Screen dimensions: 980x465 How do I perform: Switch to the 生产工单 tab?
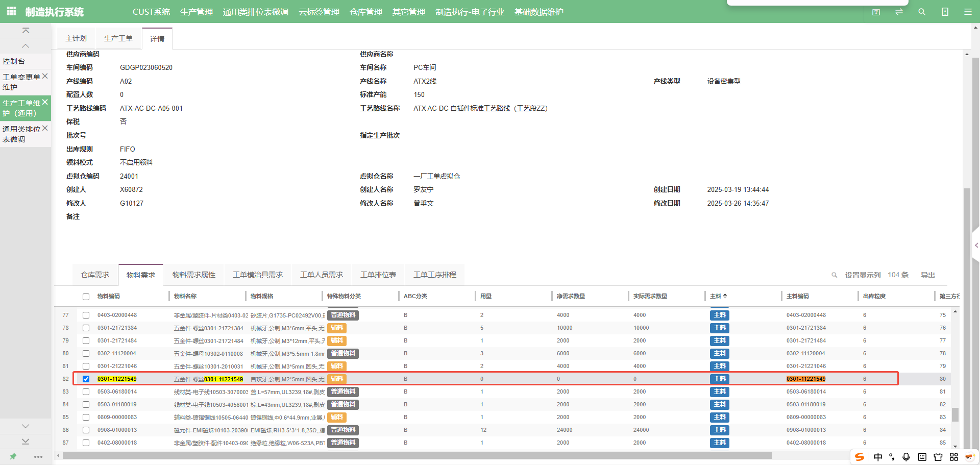[x=118, y=38]
